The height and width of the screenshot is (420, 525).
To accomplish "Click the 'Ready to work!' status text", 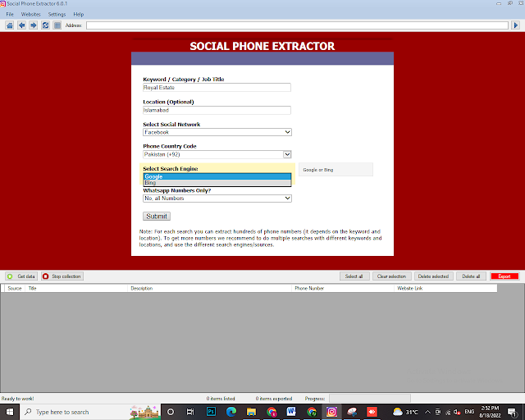I will pos(18,399).
